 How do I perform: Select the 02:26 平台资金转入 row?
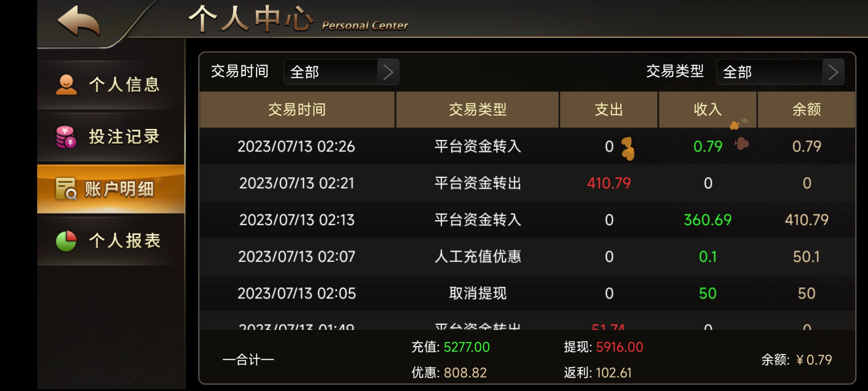pyautogui.click(x=527, y=146)
